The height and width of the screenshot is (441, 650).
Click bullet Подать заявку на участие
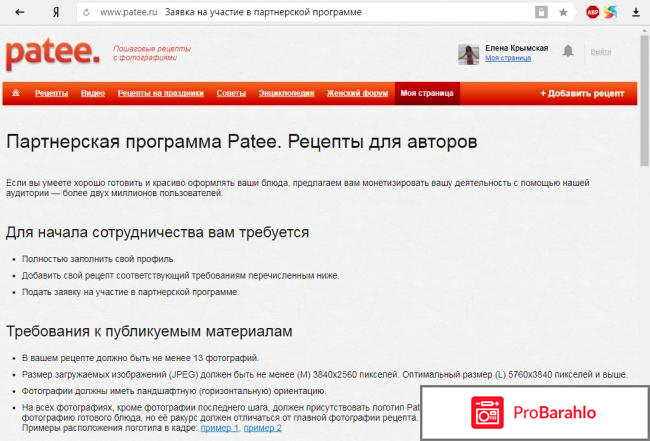131,292
